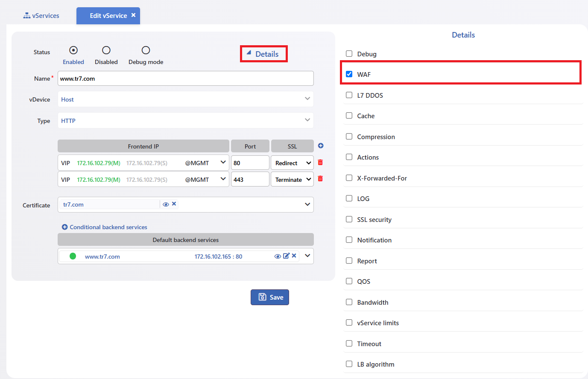Enable the Timeout checkbox

[x=349, y=344]
